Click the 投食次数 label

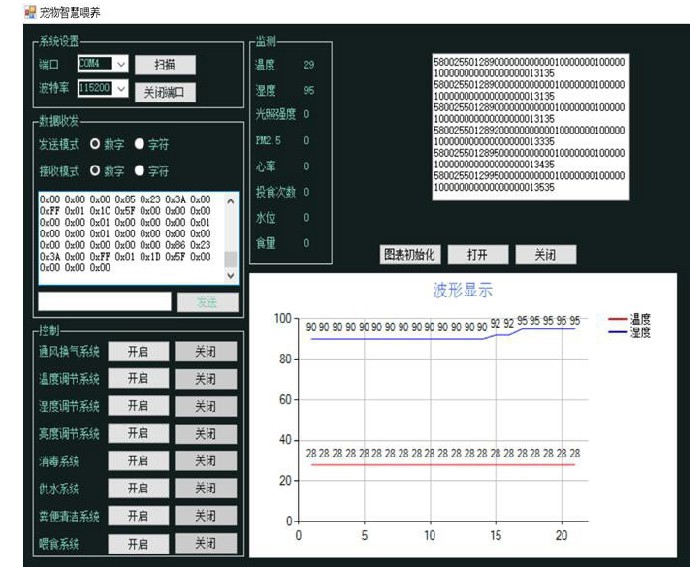pyautogui.click(x=276, y=192)
